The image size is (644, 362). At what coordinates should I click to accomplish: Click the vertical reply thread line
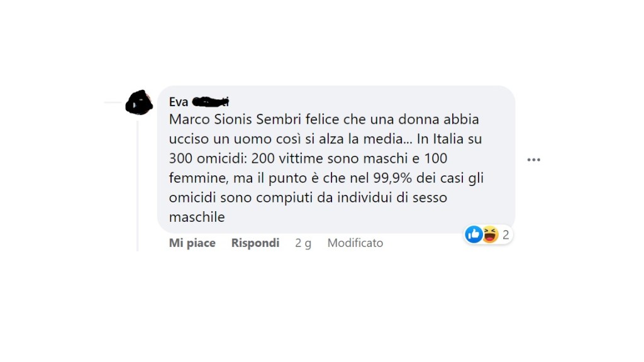[x=137, y=189]
